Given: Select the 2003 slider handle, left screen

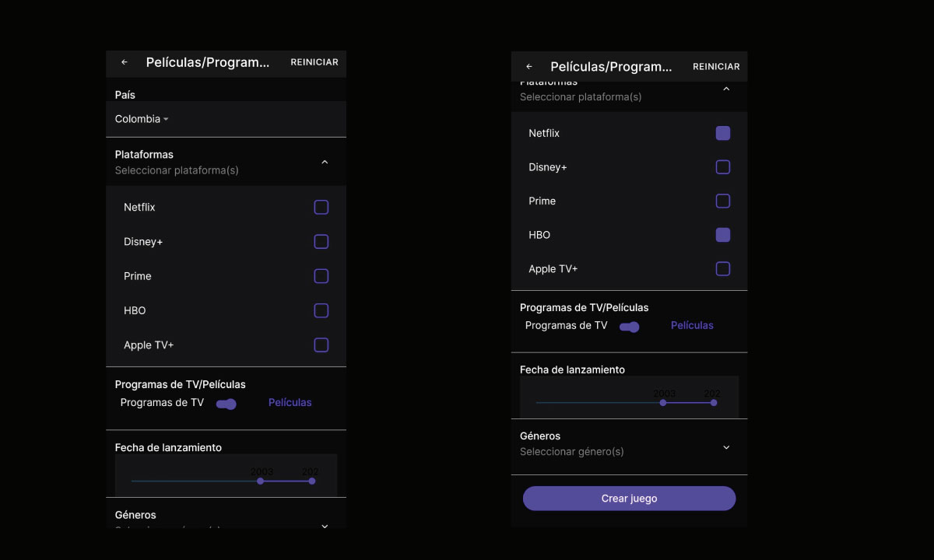Looking at the screenshot, I should [x=260, y=481].
